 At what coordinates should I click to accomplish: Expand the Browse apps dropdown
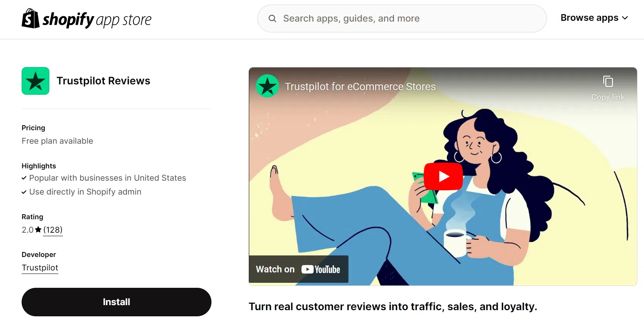[x=594, y=18]
